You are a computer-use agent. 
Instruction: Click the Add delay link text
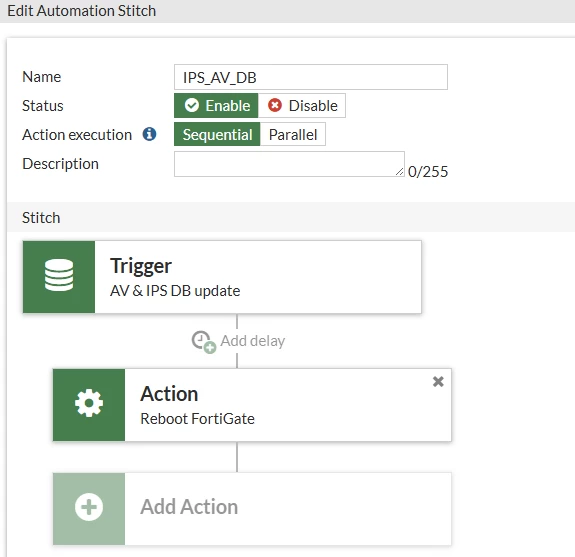click(253, 341)
